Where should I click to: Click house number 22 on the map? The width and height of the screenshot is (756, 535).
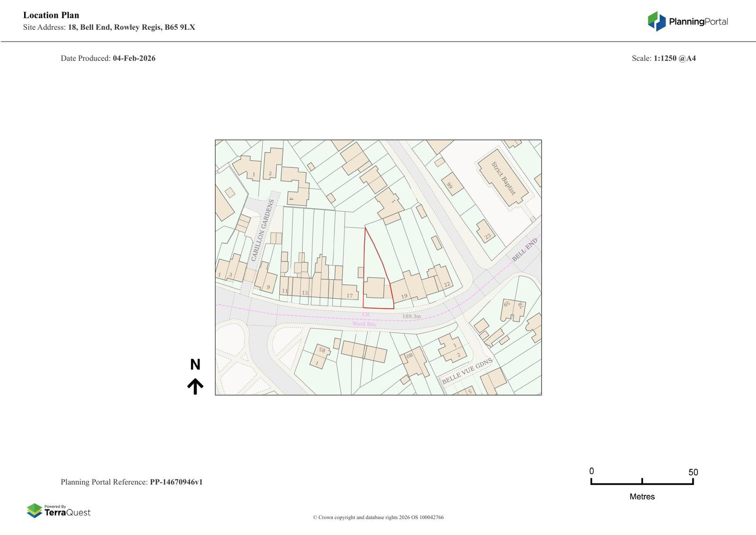pos(447,284)
